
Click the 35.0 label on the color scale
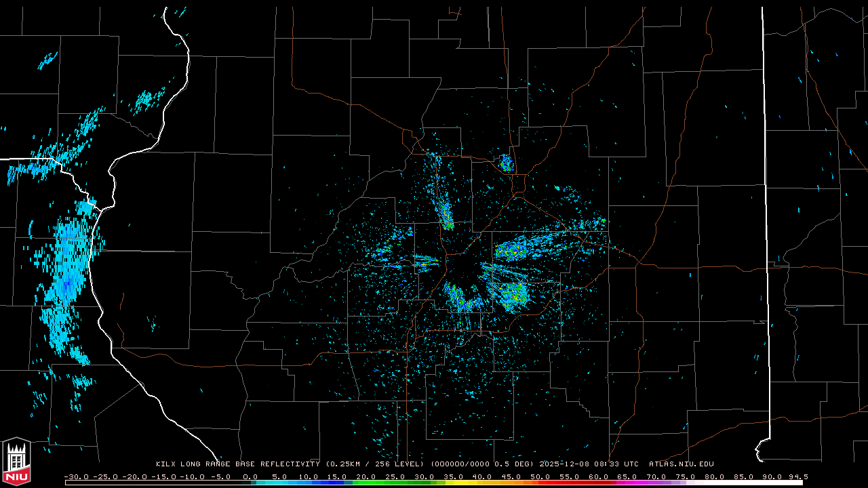click(x=454, y=477)
